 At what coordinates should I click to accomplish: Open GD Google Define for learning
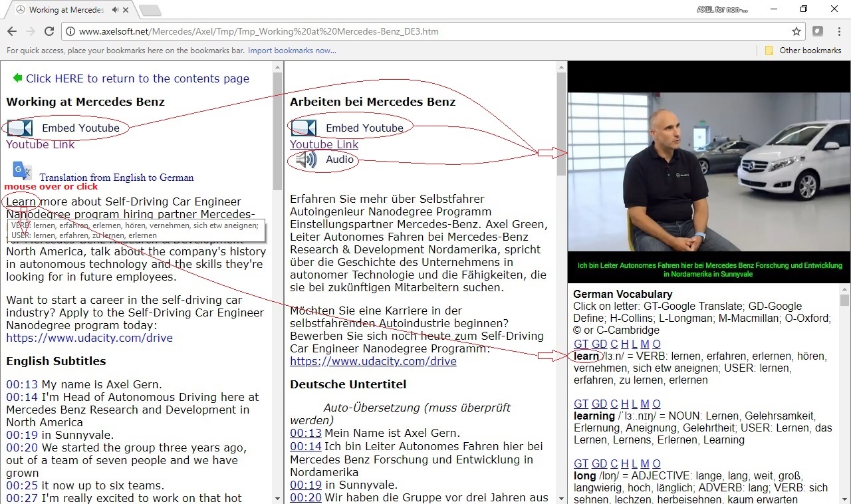(x=600, y=404)
